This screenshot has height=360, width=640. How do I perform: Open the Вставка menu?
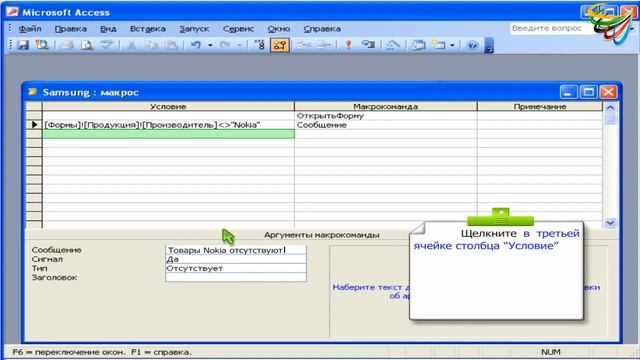click(x=148, y=29)
